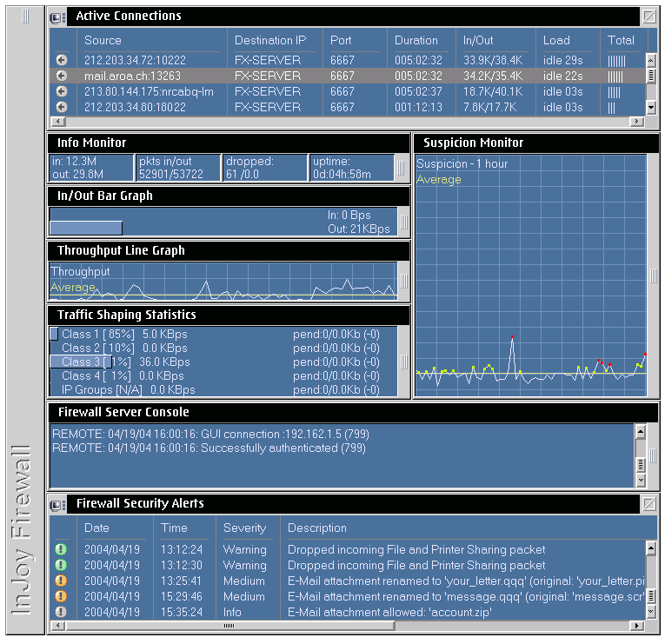Click the arrow icon for mail.aroa.ch:13263

tap(61, 76)
